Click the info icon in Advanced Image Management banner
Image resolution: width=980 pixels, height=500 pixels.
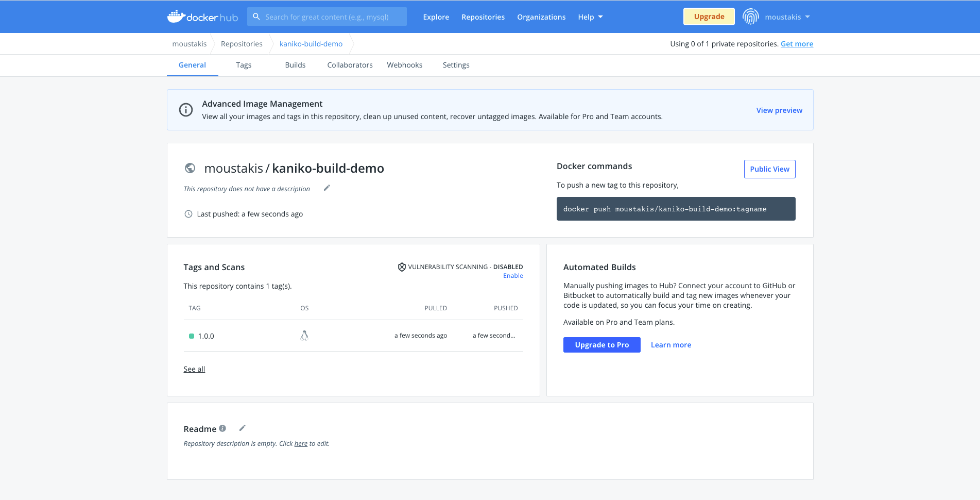(186, 110)
